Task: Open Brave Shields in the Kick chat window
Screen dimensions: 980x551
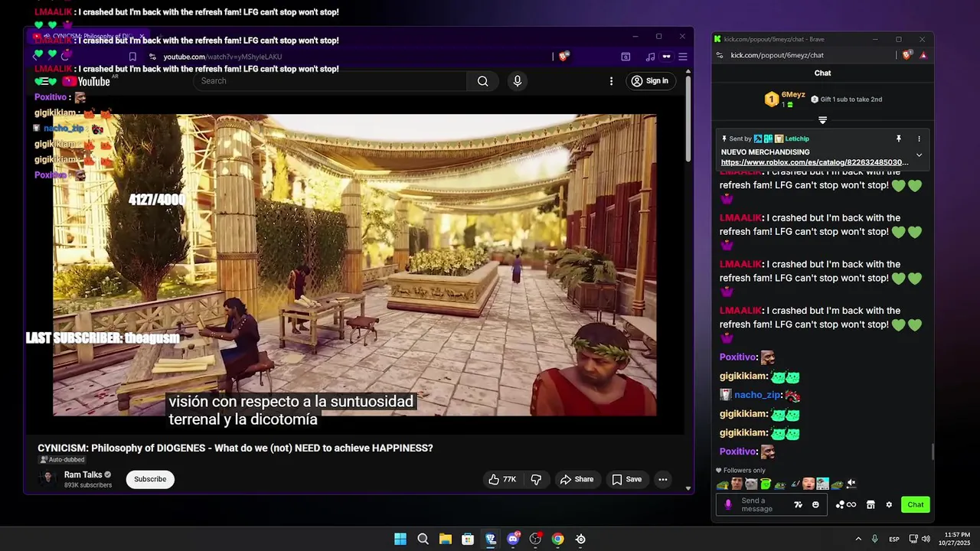Action: 907,55
